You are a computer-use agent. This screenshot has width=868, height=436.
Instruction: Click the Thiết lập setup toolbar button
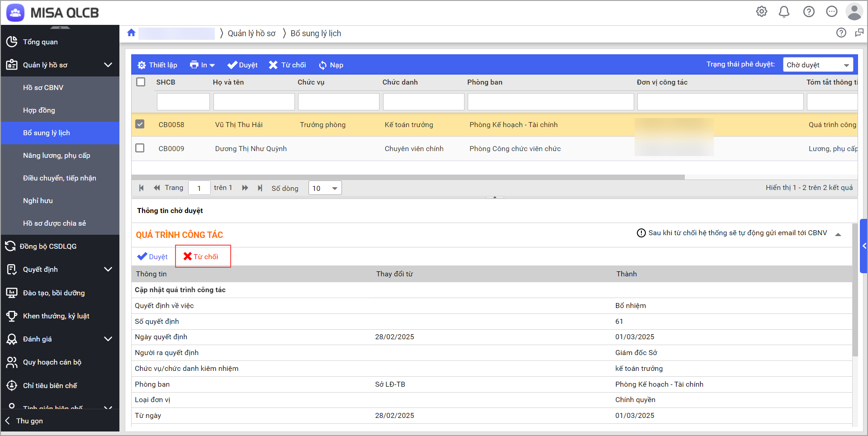157,65
